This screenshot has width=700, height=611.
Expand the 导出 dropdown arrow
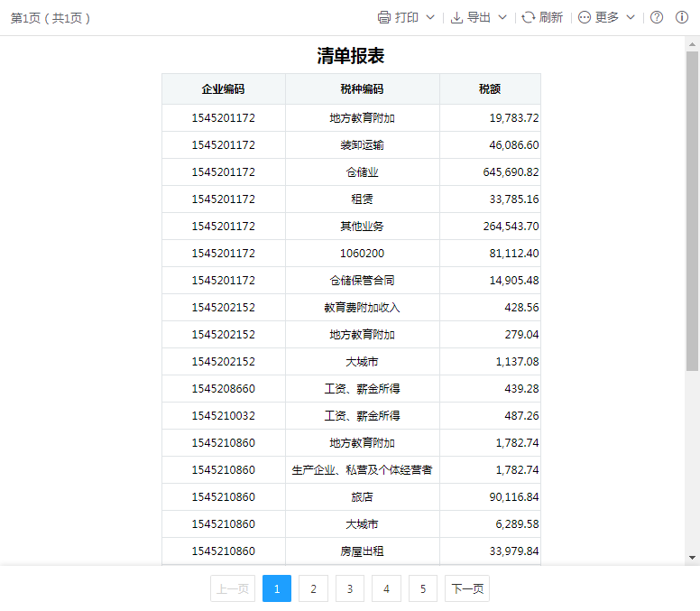(x=502, y=17)
